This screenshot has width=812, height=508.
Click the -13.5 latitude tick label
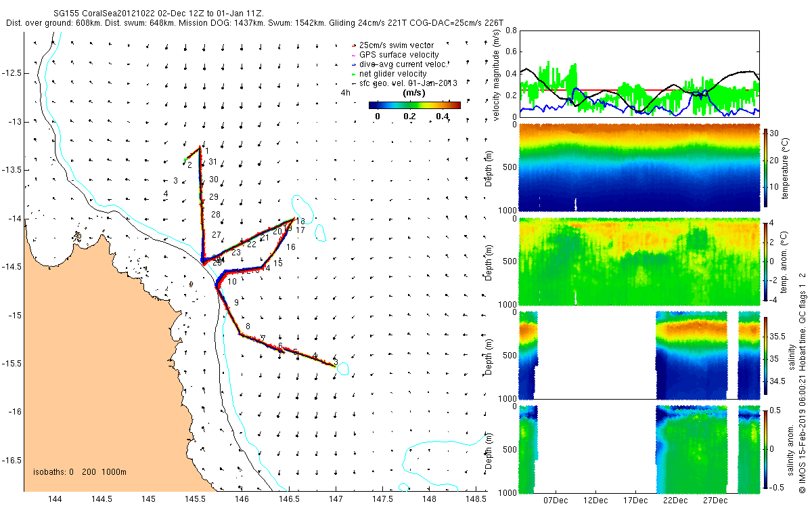coord(12,170)
